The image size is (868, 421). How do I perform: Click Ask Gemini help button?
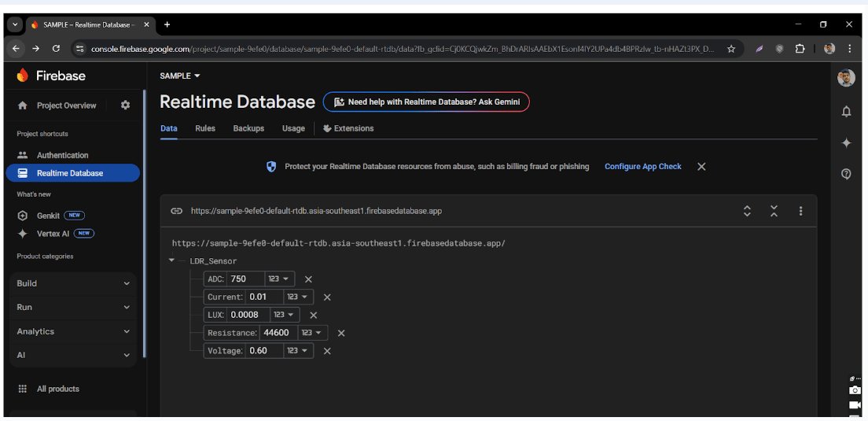(426, 102)
